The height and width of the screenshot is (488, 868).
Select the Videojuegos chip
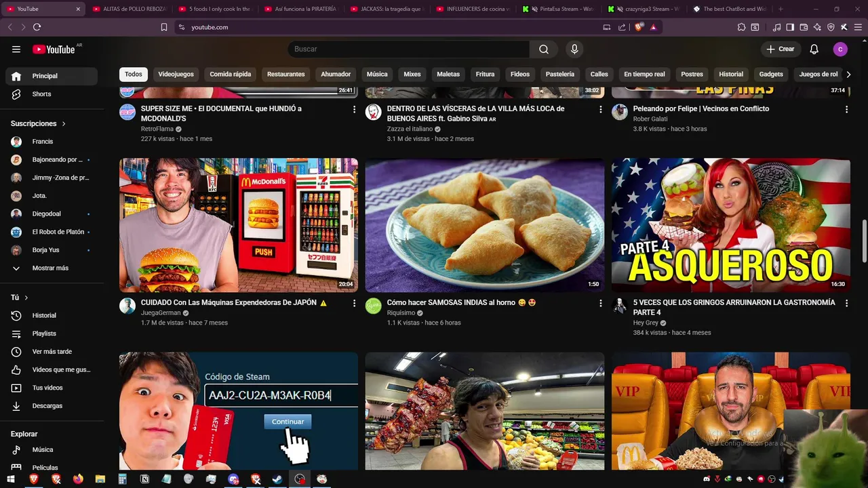(176, 74)
